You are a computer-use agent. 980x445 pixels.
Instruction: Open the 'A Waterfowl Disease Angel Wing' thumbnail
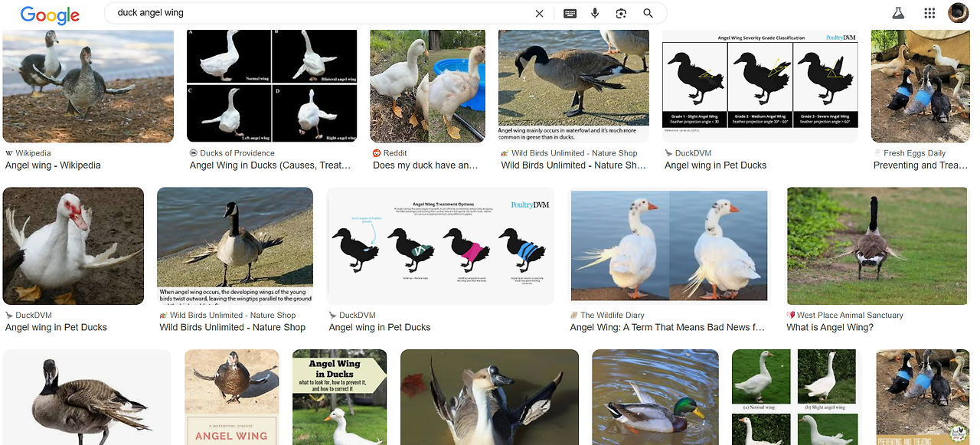point(232,397)
